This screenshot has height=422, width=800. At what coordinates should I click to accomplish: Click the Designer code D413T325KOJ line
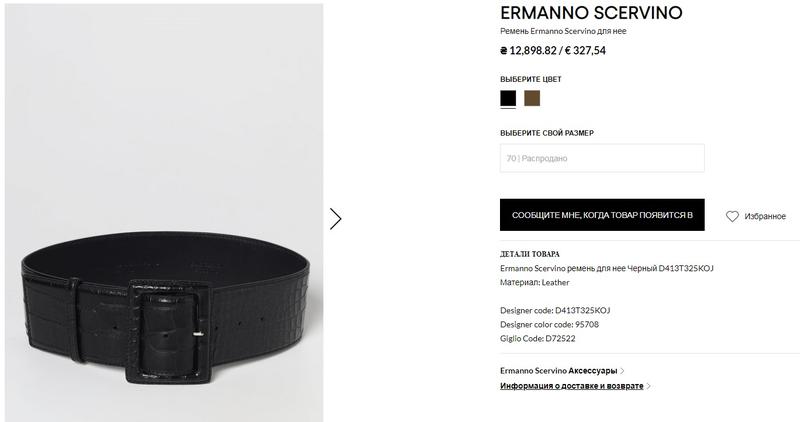pos(555,310)
